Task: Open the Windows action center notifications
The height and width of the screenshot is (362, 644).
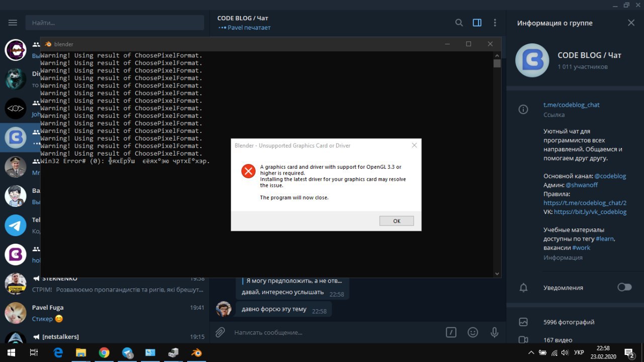Action: tap(629, 352)
